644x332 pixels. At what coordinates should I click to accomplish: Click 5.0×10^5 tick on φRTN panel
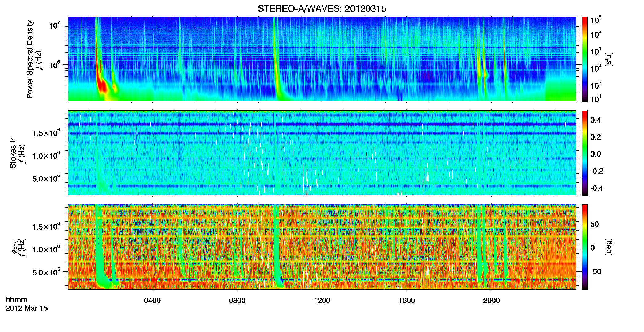(x=46, y=272)
